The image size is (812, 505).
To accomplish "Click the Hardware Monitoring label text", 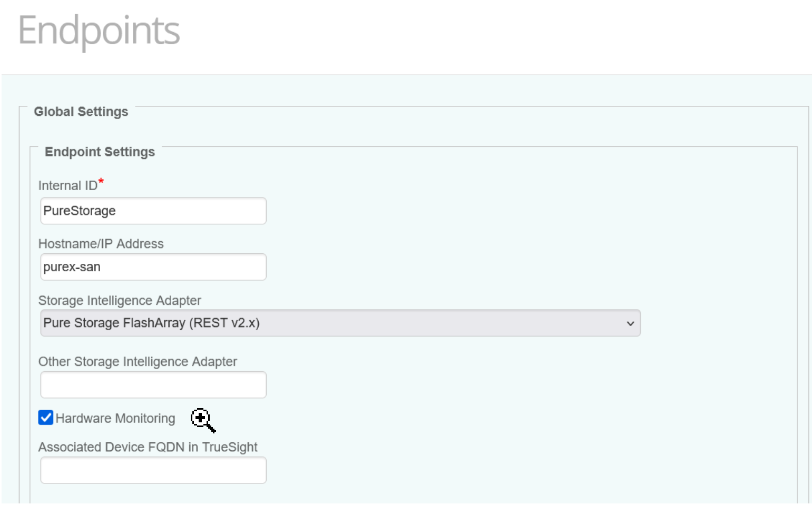I will pos(115,418).
